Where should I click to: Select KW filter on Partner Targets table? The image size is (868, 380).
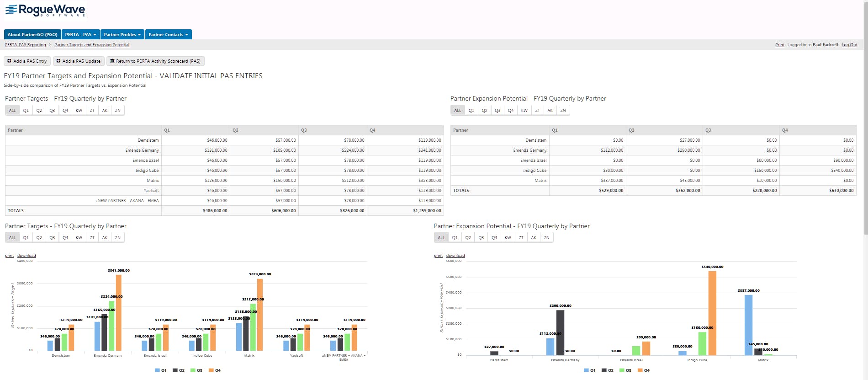point(79,110)
